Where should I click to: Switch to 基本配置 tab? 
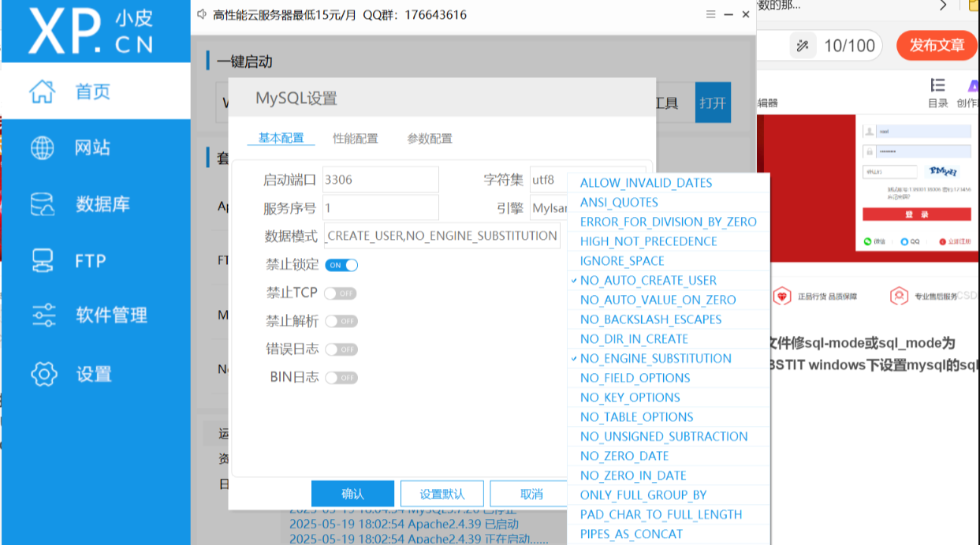click(281, 138)
